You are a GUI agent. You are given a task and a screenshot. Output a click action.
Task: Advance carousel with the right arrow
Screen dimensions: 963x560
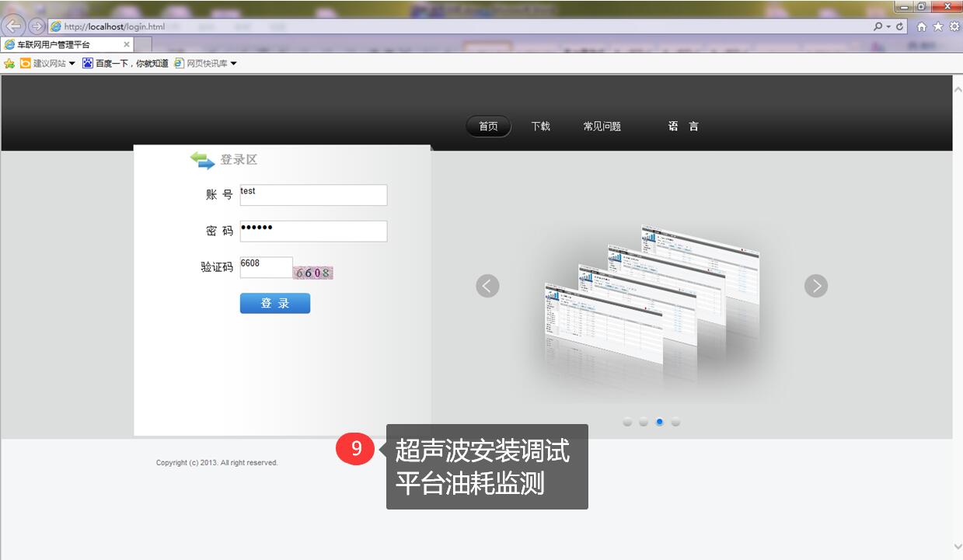pos(815,286)
